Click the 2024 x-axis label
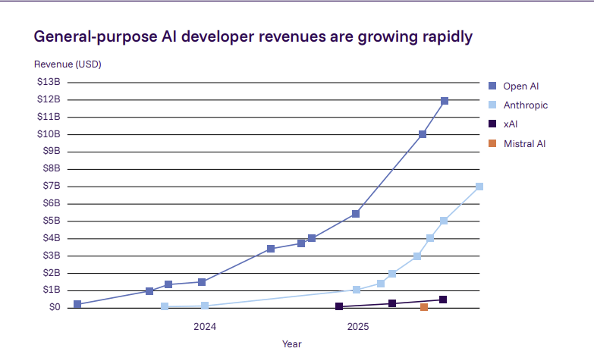Image resolution: width=594 pixels, height=364 pixels. 205,328
